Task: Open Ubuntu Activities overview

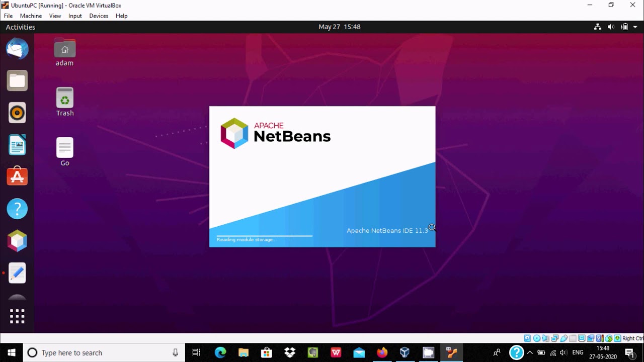Action: coord(21,27)
